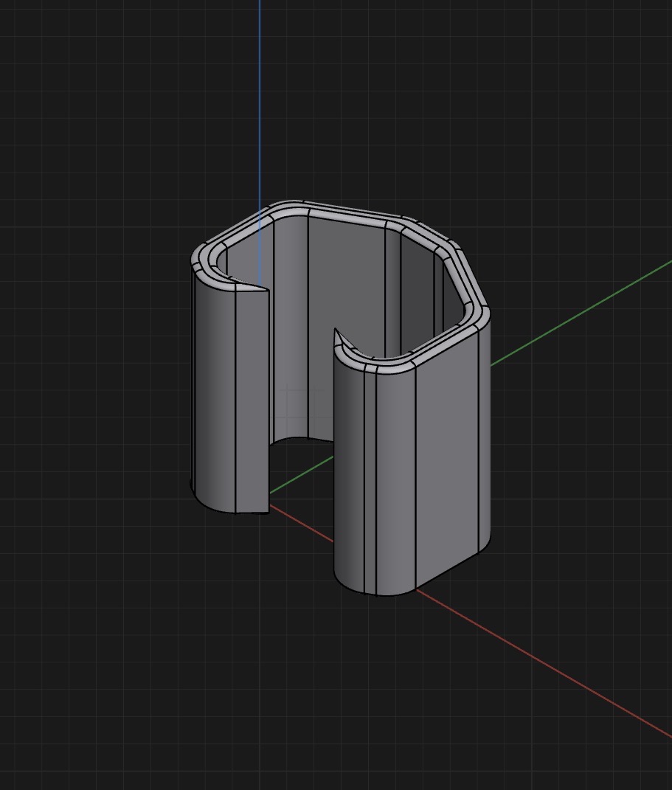
Task: Select the rounded inner corner face of the right arm
Action: pyautogui.click(x=349, y=463)
